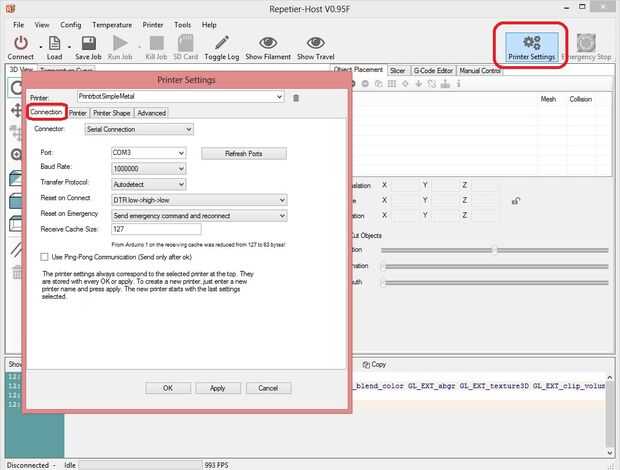Click the Run Job play icon

click(120, 43)
